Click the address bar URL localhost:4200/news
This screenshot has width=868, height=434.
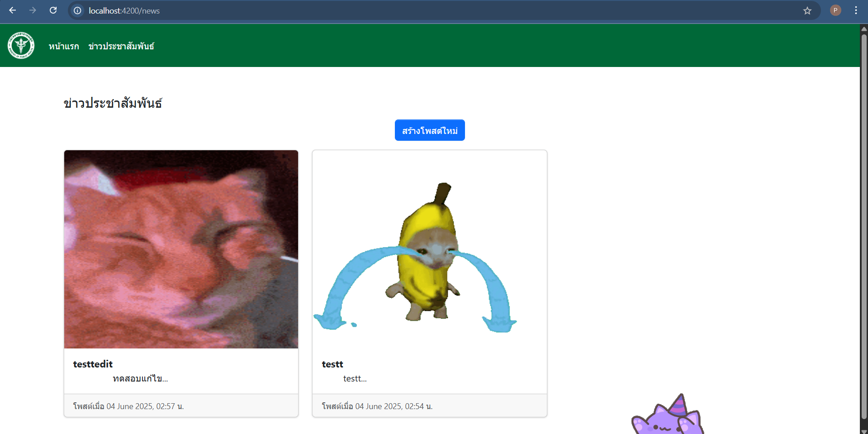tap(124, 10)
